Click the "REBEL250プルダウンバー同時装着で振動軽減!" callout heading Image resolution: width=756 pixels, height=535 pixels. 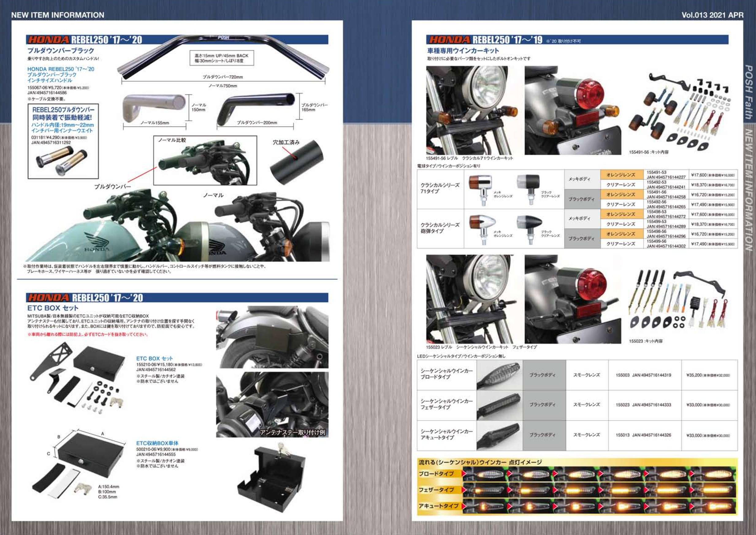63,113
